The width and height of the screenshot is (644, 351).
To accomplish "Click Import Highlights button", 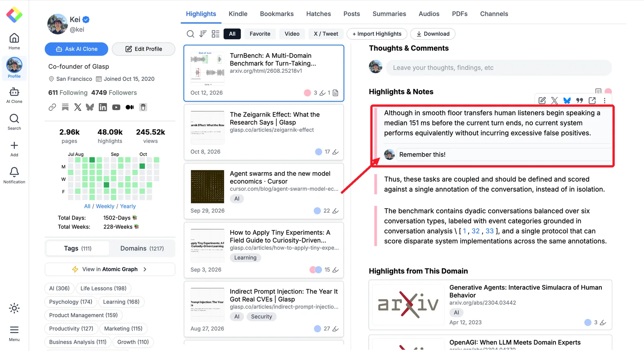I will (377, 34).
